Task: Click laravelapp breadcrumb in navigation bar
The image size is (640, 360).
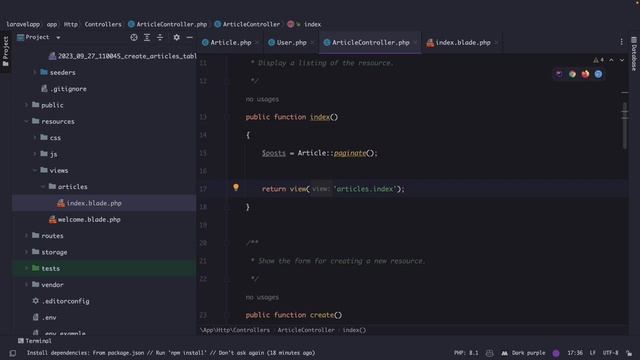Action: tap(23, 24)
